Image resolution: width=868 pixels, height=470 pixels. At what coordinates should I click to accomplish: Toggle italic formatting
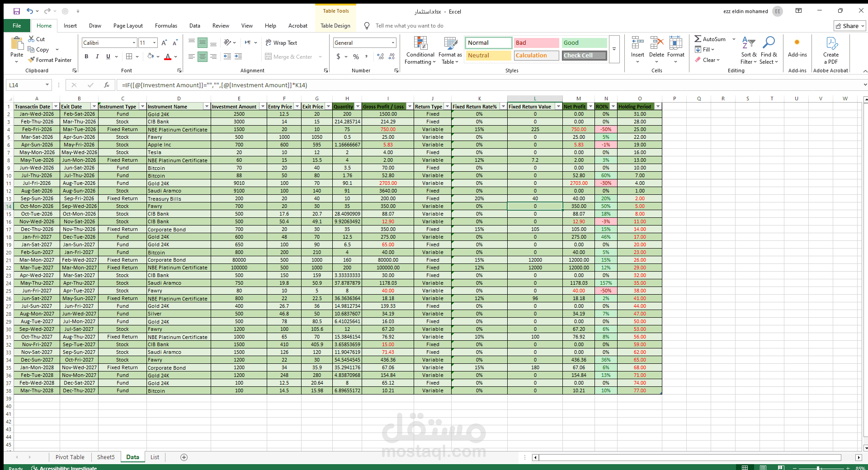[97, 56]
